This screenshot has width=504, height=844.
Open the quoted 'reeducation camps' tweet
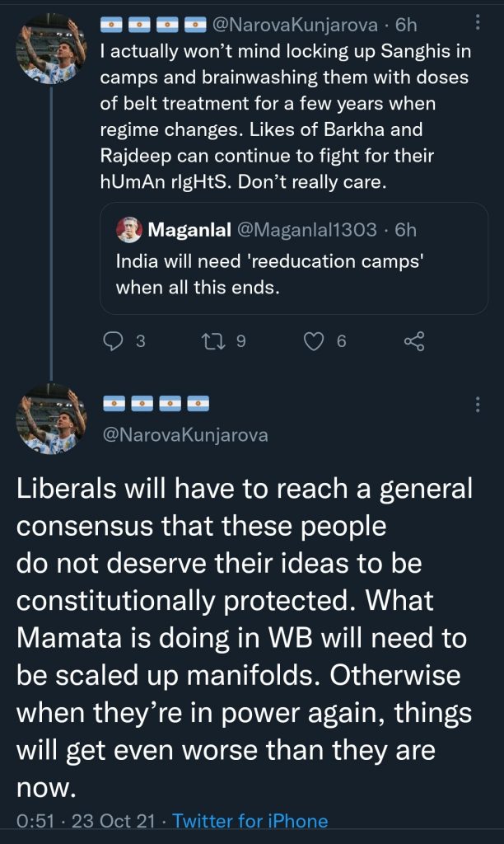tap(294, 258)
